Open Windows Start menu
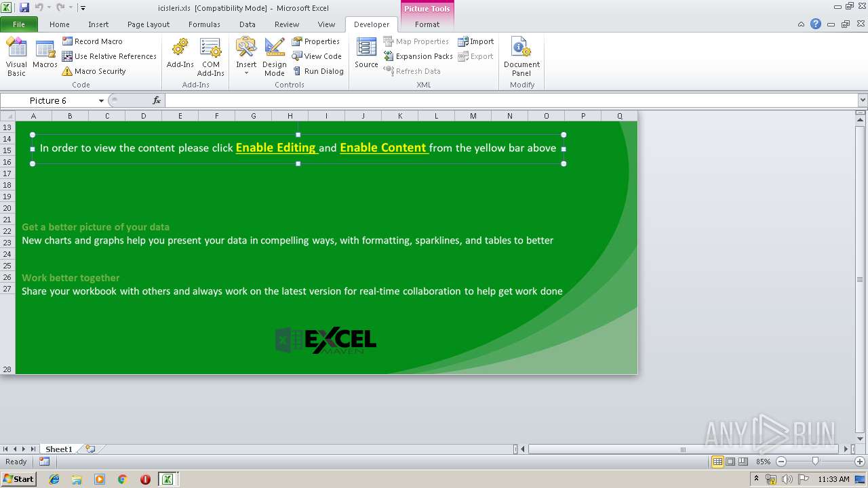This screenshot has width=868, height=488. [x=18, y=479]
